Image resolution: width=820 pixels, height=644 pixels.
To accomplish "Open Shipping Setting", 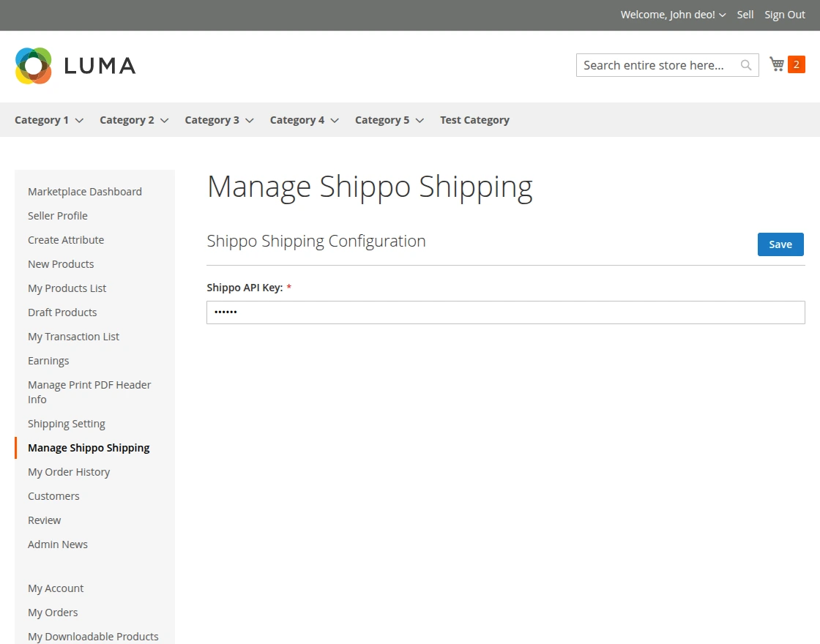I will [67, 424].
